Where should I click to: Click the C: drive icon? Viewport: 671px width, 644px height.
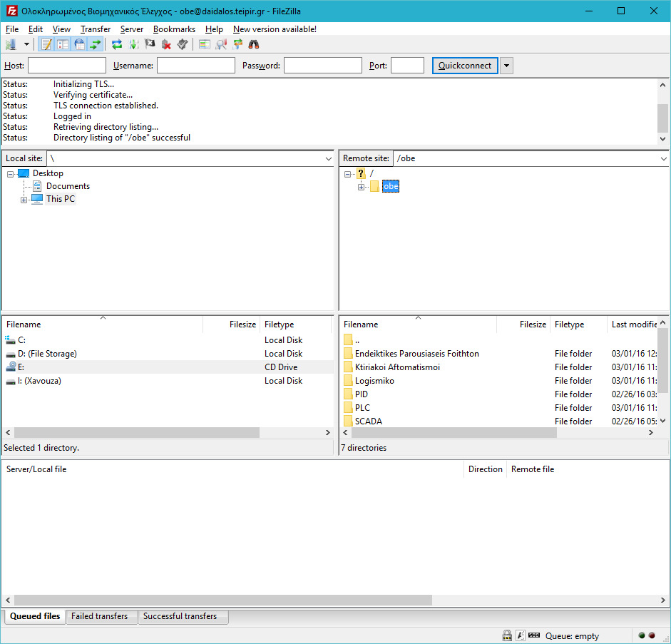(10, 340)
